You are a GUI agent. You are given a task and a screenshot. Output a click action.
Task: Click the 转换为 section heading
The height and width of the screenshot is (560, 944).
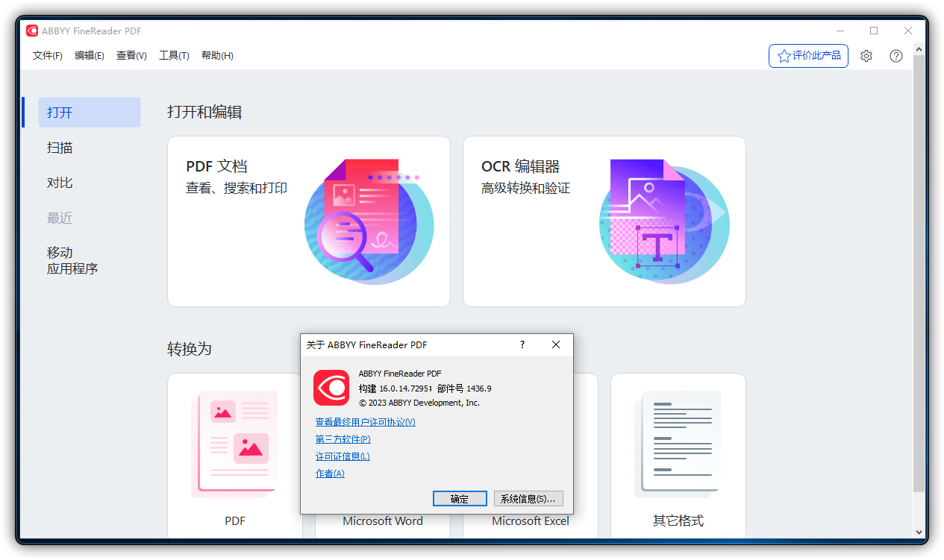(190, 349)
